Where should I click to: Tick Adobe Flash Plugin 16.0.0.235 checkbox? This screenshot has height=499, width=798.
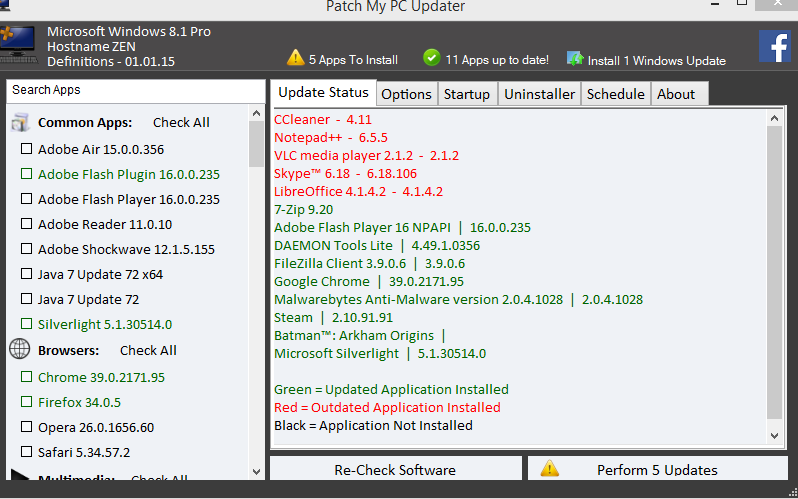26,174
